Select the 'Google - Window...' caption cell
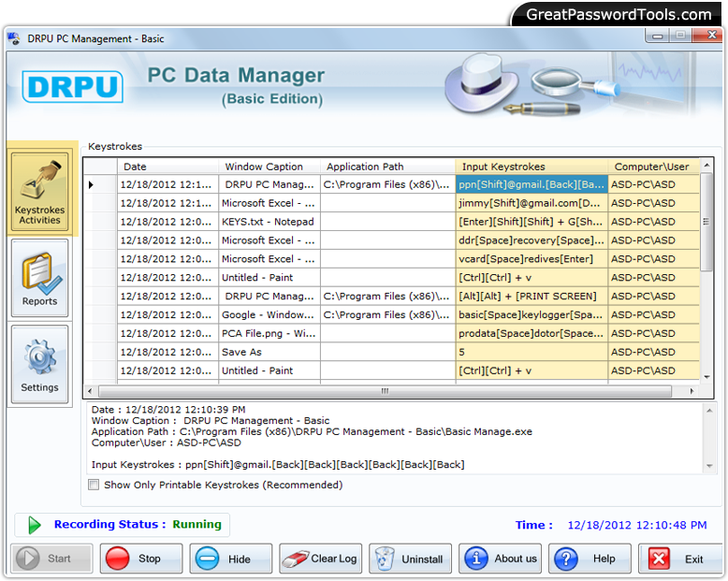 (269, 314)
